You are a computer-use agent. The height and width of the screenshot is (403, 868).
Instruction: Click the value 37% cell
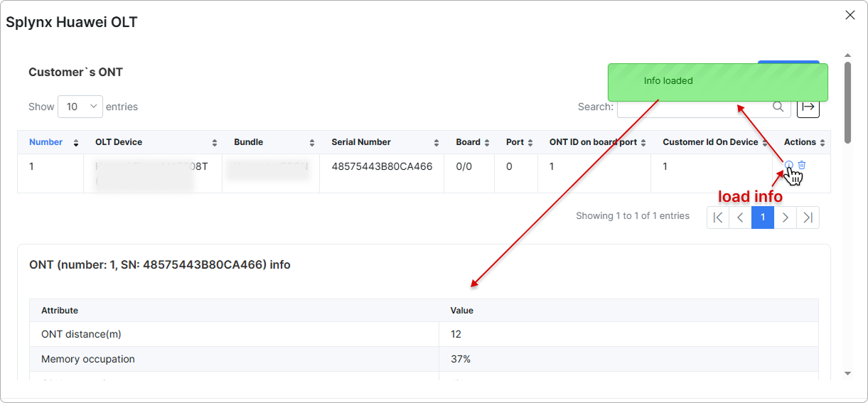(x=628, y=359)
